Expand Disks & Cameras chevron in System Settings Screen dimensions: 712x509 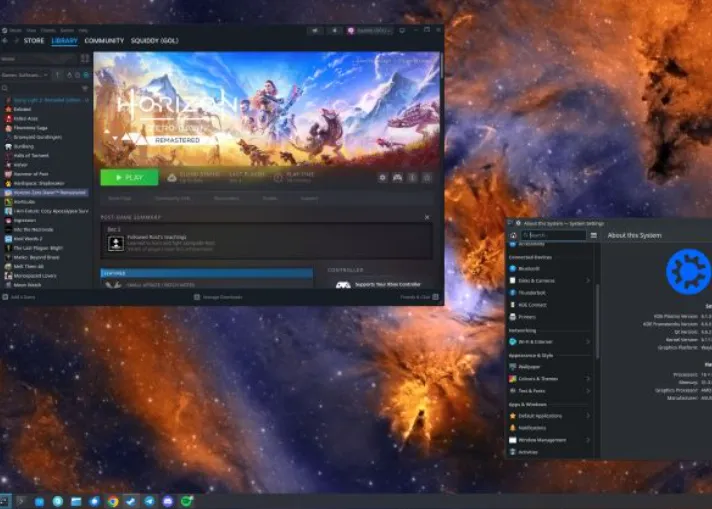[x=588, y=281]
